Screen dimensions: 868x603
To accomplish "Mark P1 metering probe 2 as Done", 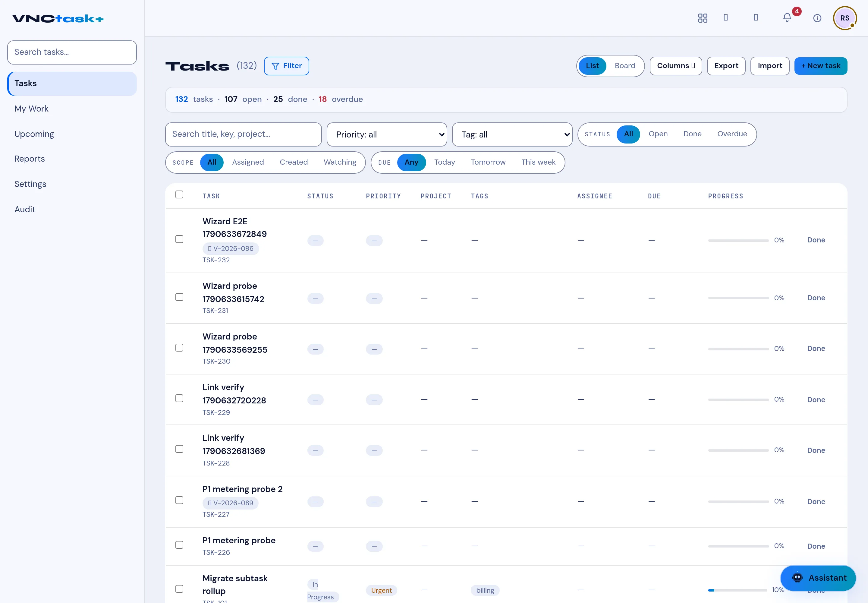I will 816,502.
